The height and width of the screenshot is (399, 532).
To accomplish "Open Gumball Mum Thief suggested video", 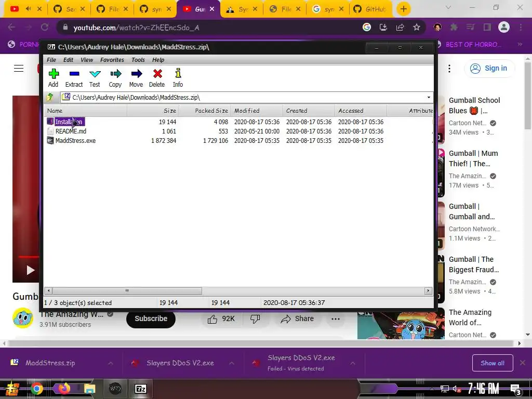I will [x=473, y=158].
